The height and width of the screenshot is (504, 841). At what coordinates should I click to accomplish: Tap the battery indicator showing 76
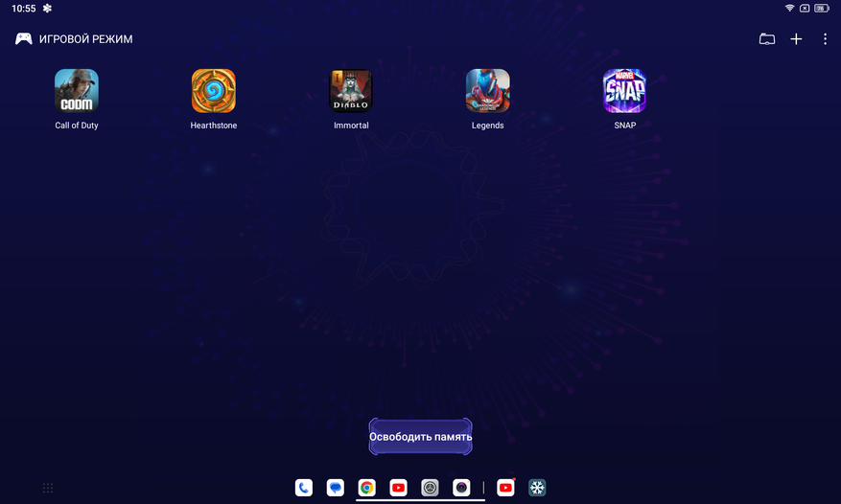[x=822, y=8]
